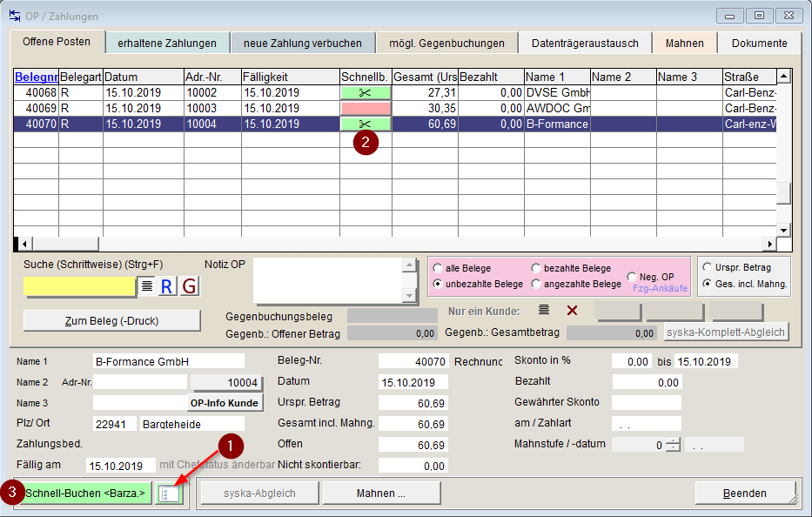The width and height of the screenshot is (812, 517).
Task: Click the Fällig am date field
Action: point(121,466)
